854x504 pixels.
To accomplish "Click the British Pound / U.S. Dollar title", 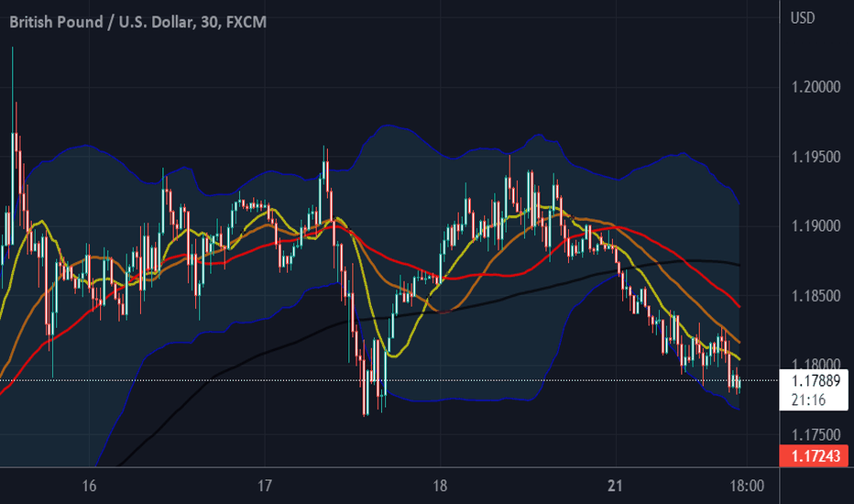I will pos(137,22).
